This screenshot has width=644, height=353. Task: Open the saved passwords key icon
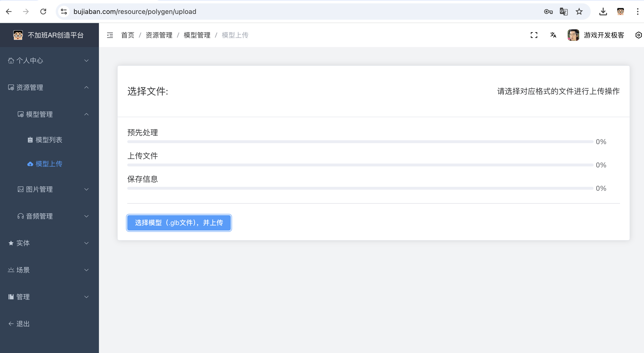coord(548,12)
